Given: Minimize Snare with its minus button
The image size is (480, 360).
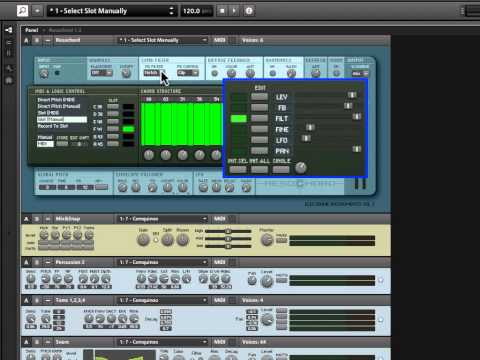Looking at the screenshot, I should coord(48,342).
